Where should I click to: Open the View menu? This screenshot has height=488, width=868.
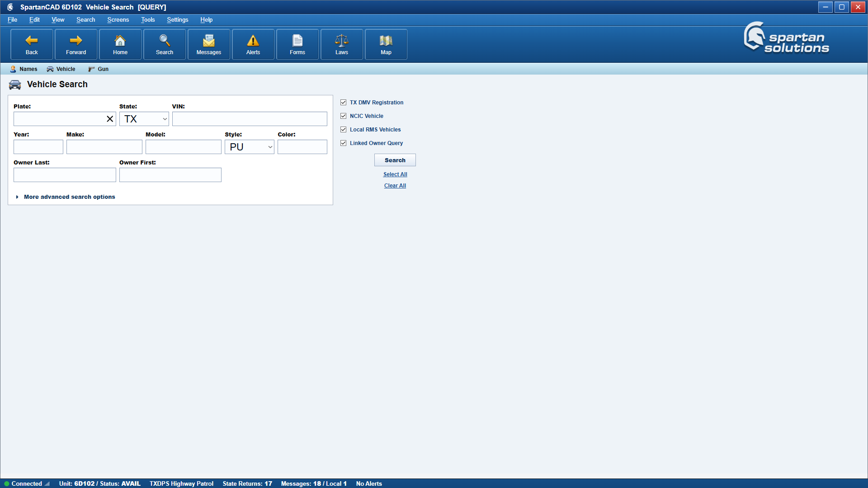tap(58, 20)
